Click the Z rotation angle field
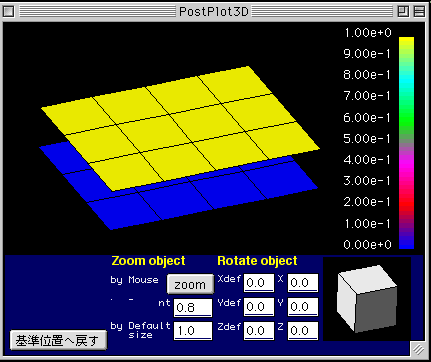The image size is (431, 362). point(303,331)
